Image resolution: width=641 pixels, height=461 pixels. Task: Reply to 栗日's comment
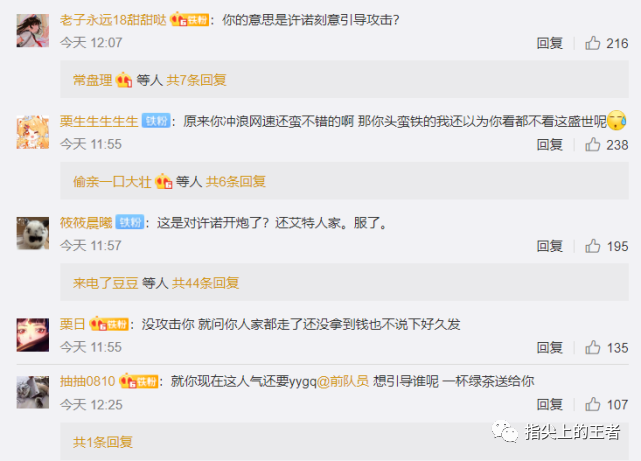tap(549, 347)
